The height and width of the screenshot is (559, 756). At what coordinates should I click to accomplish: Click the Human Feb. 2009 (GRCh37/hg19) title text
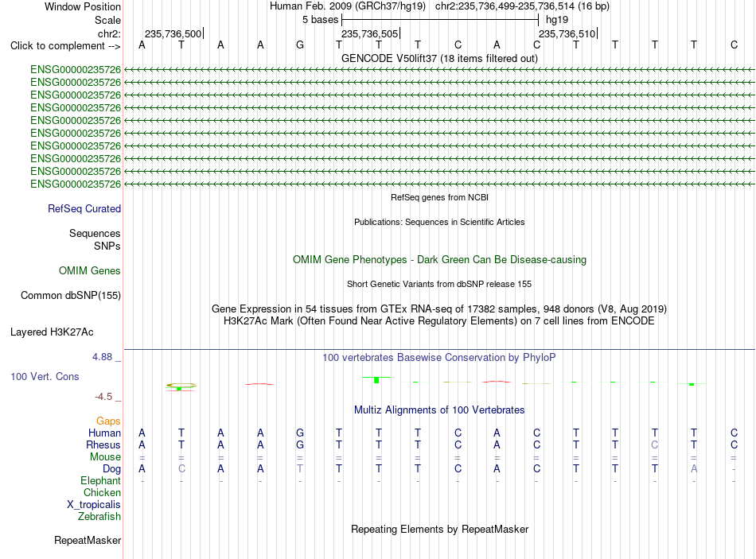pos(348,6)
